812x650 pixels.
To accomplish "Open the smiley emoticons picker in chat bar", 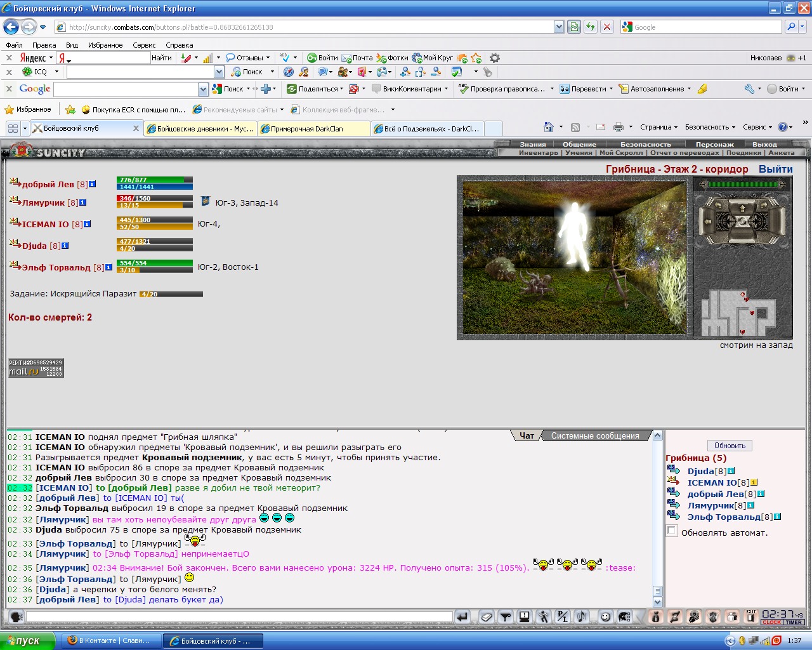I will (x=606, y=616).
